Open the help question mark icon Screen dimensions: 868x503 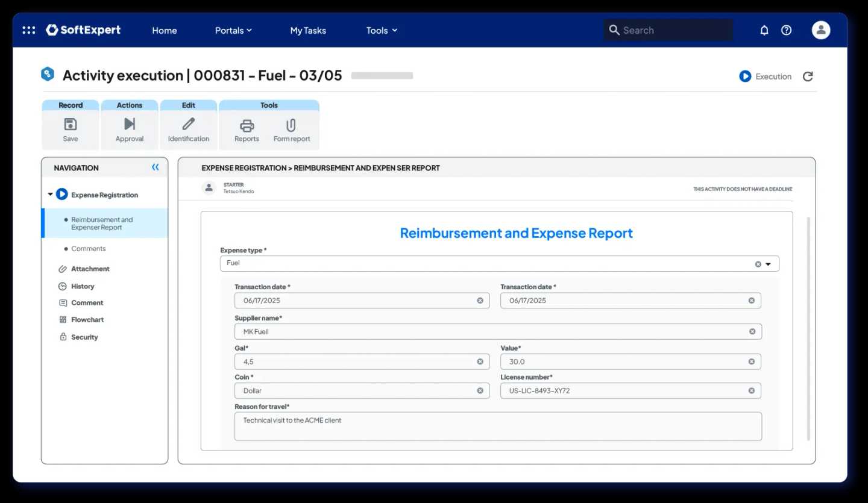(787, 30)
